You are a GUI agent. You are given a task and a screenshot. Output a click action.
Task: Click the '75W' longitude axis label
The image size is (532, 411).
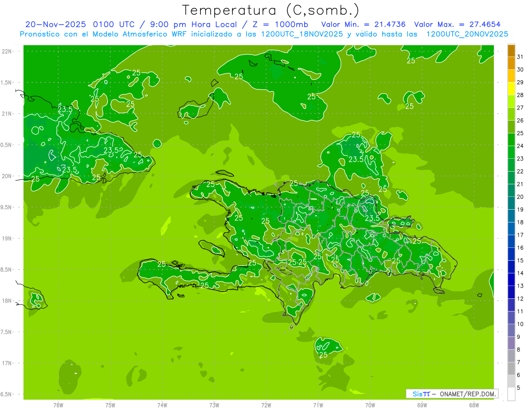tap(110, 405)
